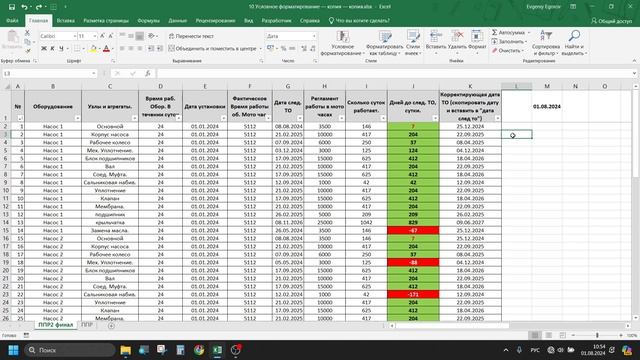The height and width of the screenshot is (360, 640).
Task: Click the Undo arrow in Quick Access
Action: click(24, 7)
